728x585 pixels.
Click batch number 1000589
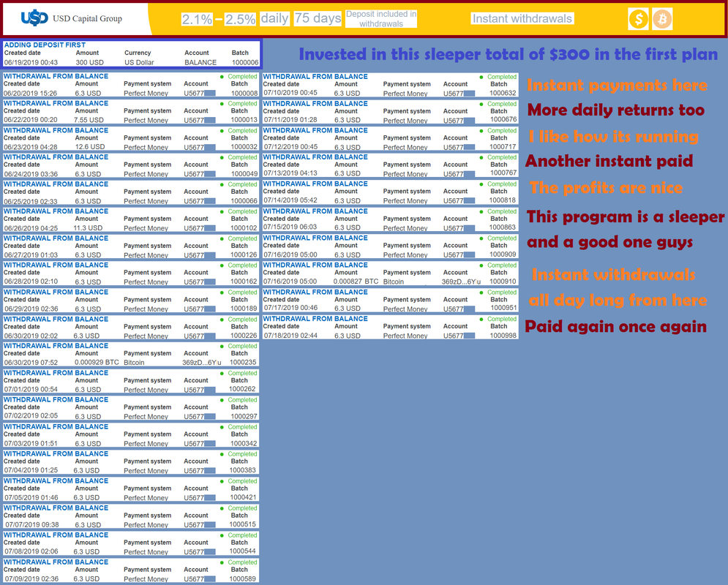click(x=244, y=579)
